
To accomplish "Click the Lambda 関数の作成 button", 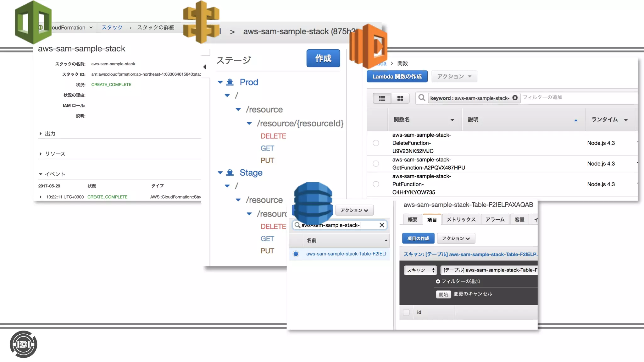I will [x=397, y=76].
